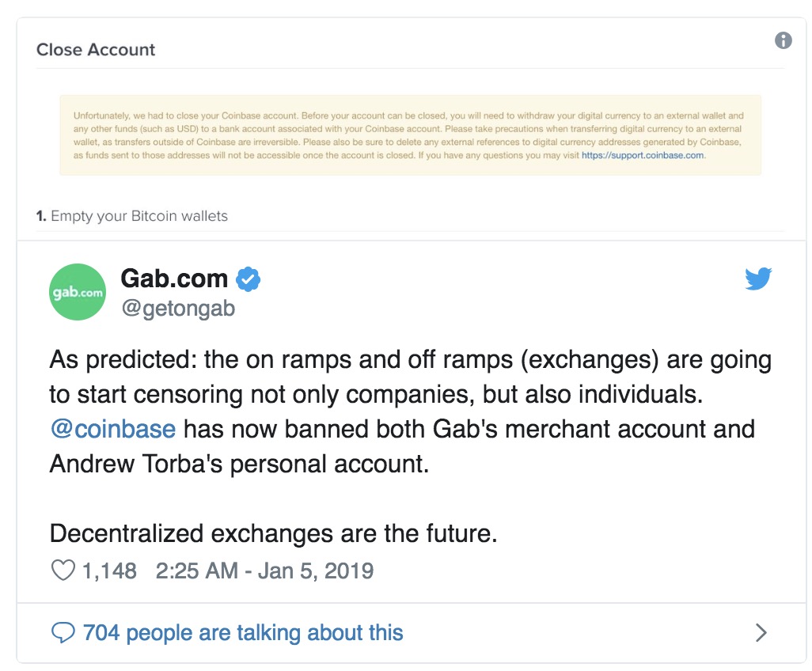Open the Twitter bird logo
Screen dimensions: 812x671
[759, 279]
